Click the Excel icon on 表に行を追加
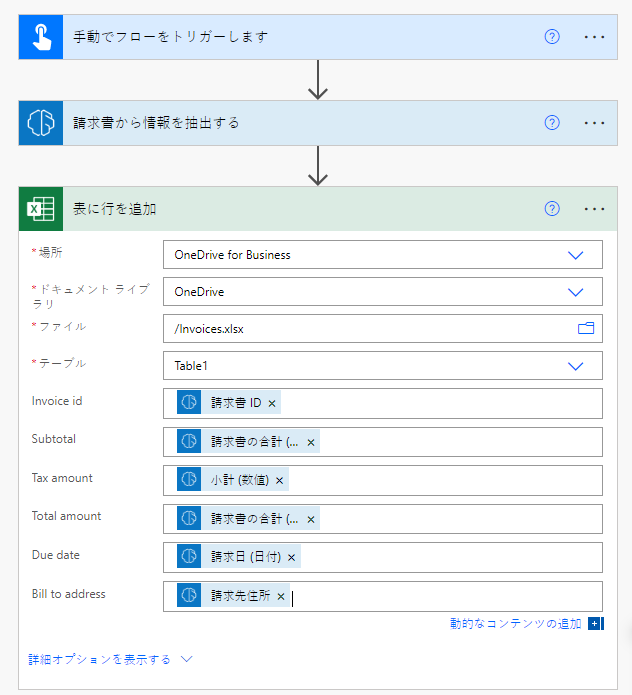 coord(41,209)
